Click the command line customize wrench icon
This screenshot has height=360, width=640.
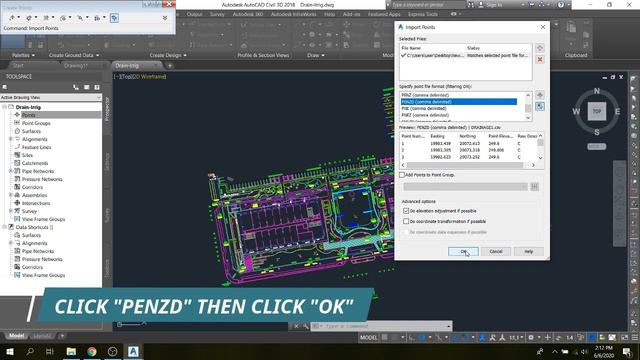306,326
